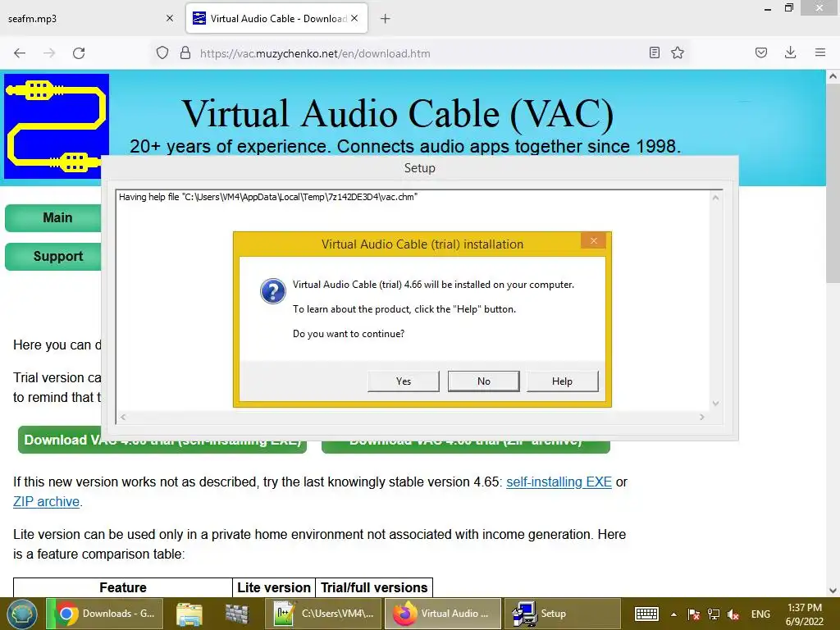Image resolution: width=840 pixels, height=630 pixels.
Task: Click the page scrollbar down arrow
Action: coord(833,590)
